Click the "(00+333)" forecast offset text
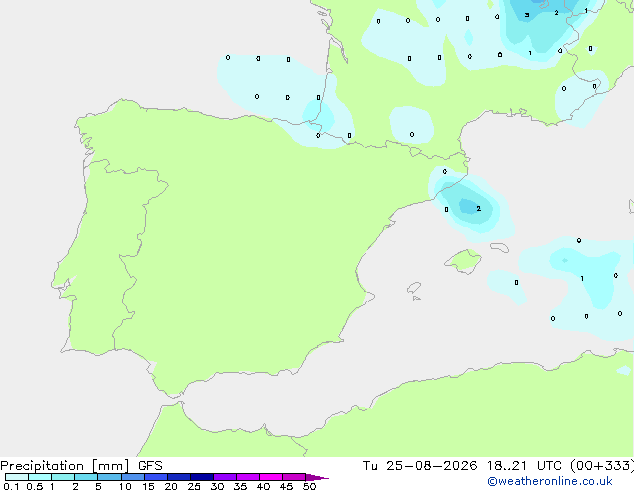The height and width of the screenshot is (490, 634). pos(602,466)
